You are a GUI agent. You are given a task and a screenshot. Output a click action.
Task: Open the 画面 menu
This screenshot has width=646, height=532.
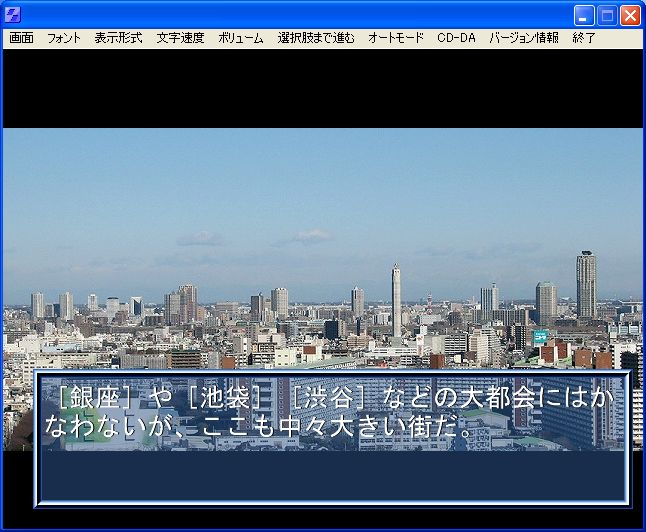pos(21,38)
